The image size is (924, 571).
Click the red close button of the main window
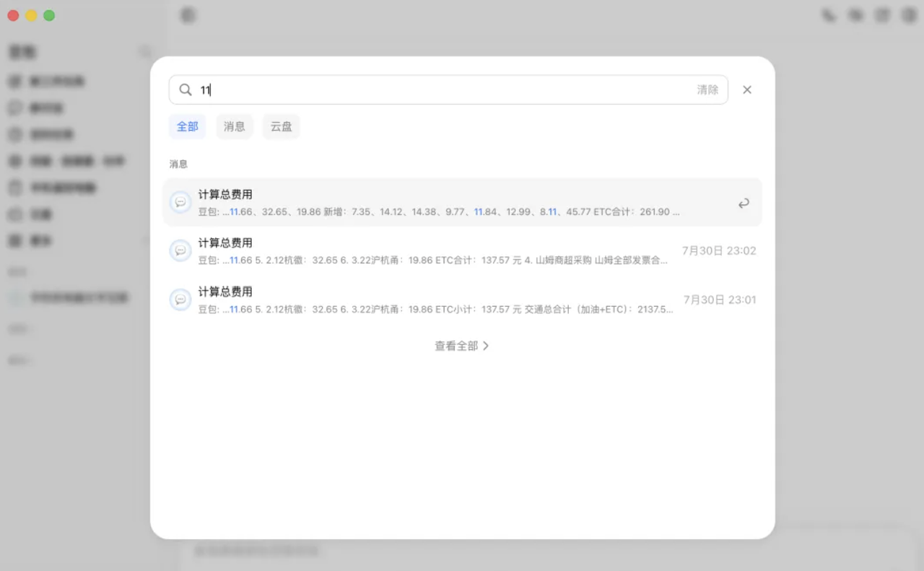[x=13, y=15]
